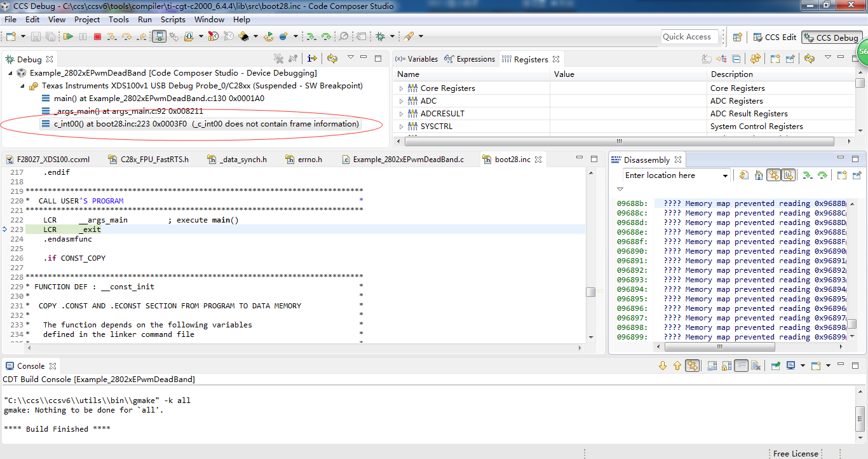868x459 pixels.
Task: Click the Collapse All icon in Registers view
Action: (736, 59)
